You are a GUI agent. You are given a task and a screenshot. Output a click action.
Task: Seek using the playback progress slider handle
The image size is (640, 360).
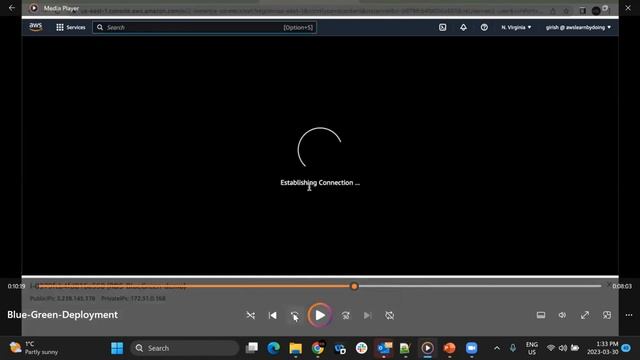354,286
